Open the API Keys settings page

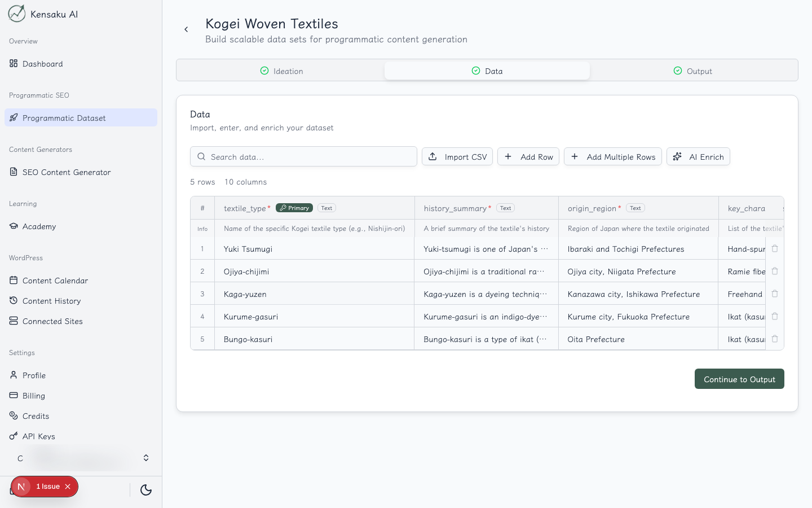tap(38, 436)
